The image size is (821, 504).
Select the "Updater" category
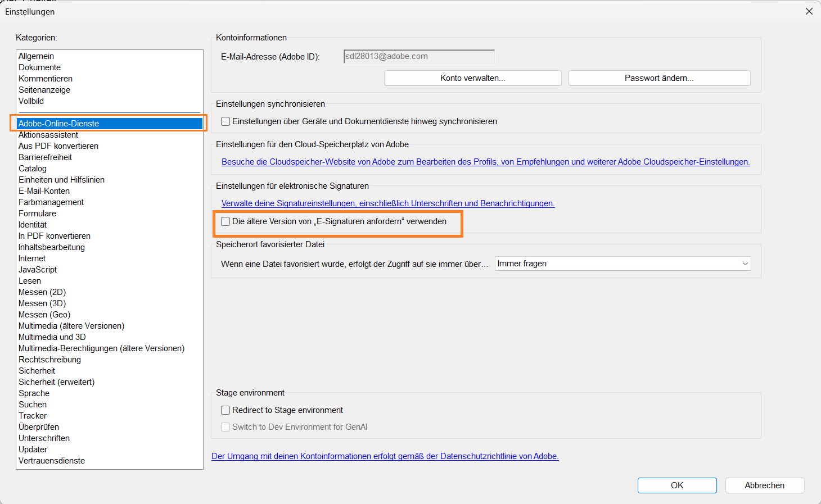tap(33, 449)
